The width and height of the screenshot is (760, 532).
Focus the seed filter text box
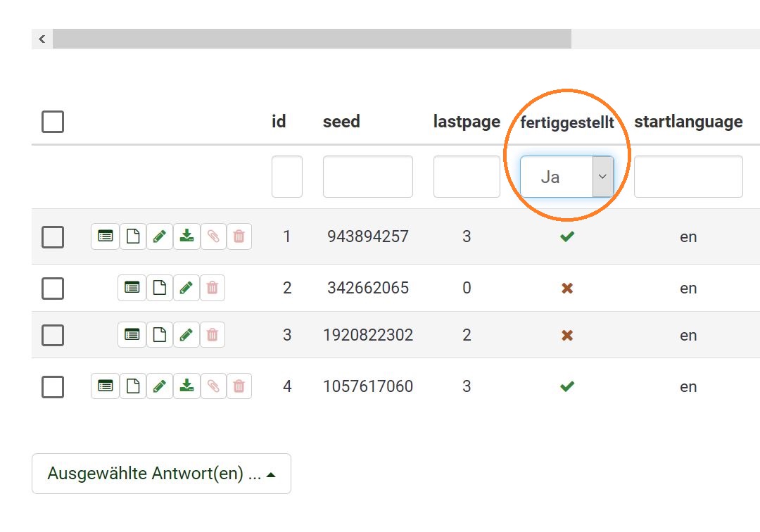pyautogui.click(x=367, y=177)
